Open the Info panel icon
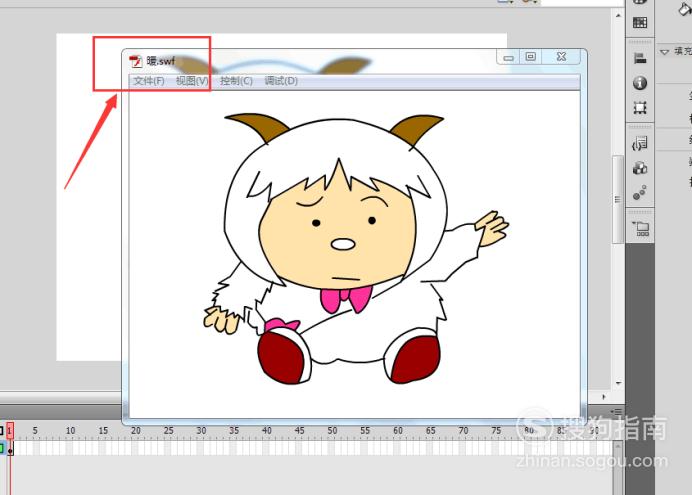Viewport: 692px width, 495px height. 640,83
